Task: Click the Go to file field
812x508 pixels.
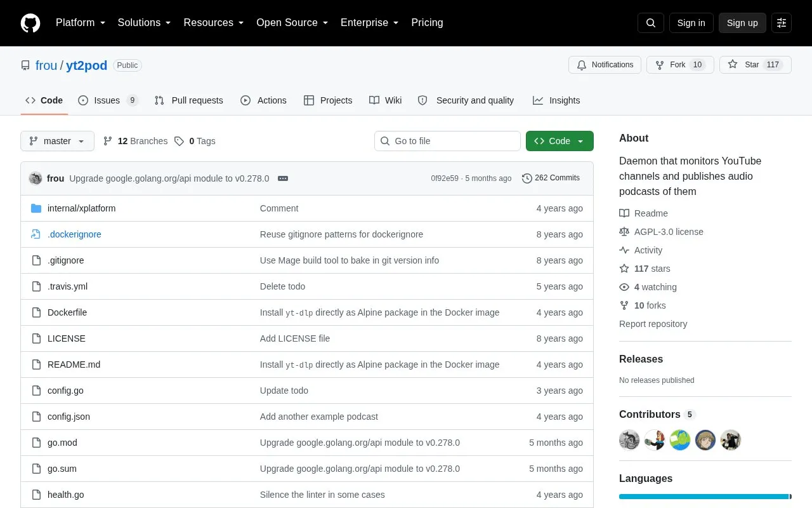Action: tap(447, 141)
